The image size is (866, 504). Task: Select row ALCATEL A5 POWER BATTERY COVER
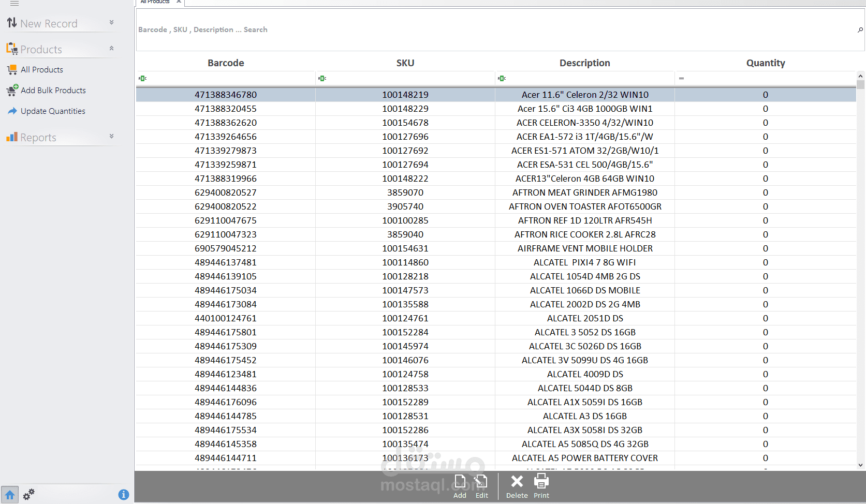tap(496, 458)
